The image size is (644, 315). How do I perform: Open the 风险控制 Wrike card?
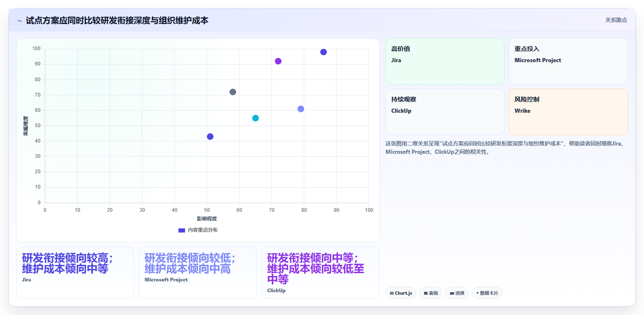tap(568, 112)
